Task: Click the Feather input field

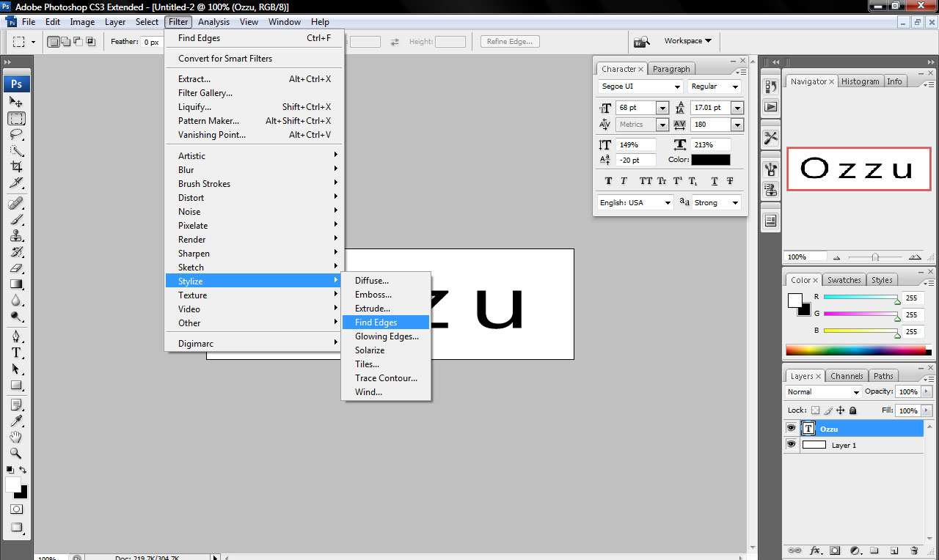Action: tap(152, 42)
